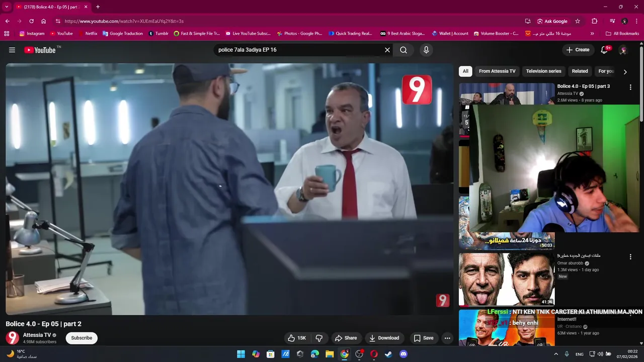The image size is (644, 362).
Task: Click the video player to pause
Action: pyautogui.click(x=229, y=189)
